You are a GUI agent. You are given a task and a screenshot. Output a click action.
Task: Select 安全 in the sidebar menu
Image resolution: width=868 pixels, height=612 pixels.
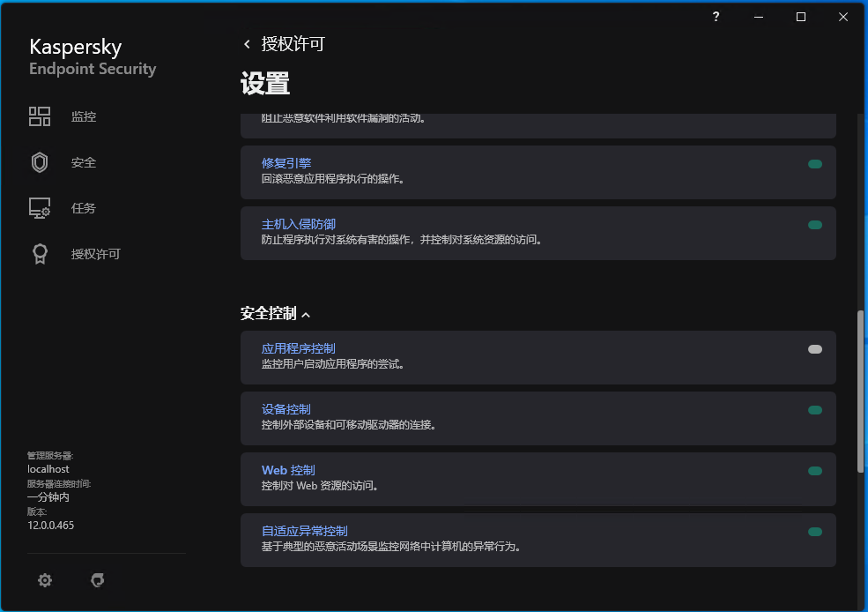84,162
